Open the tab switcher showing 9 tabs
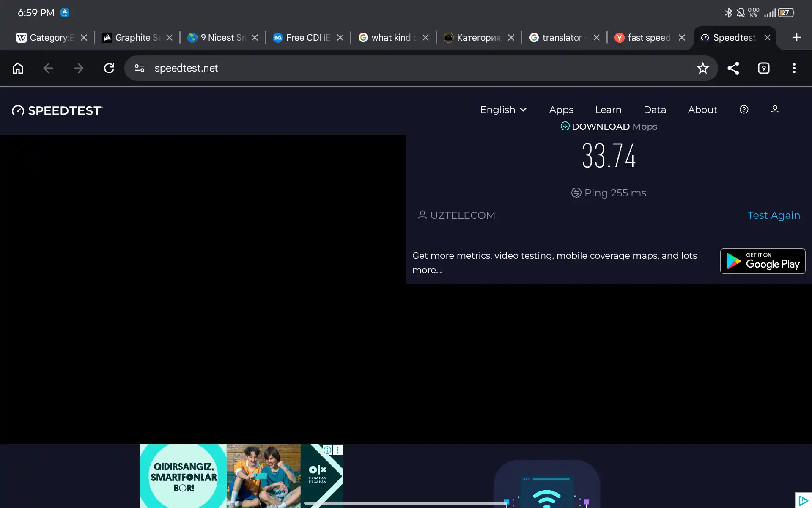The image size is (812, 508). (x=763, y=68)
